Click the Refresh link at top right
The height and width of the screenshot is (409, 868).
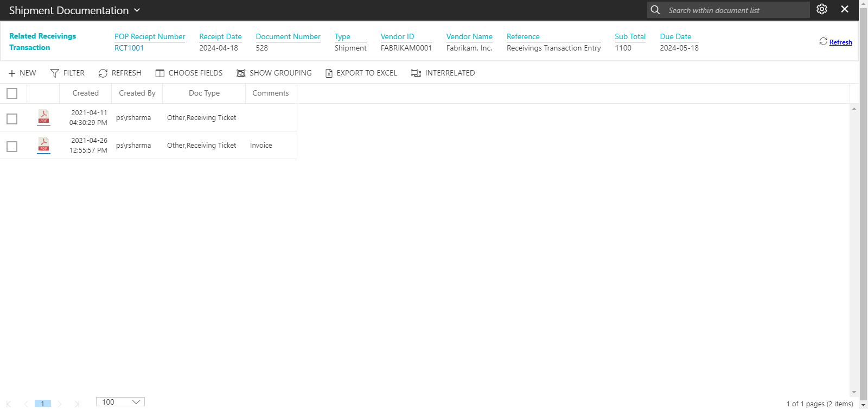click(x=840, y=42)
